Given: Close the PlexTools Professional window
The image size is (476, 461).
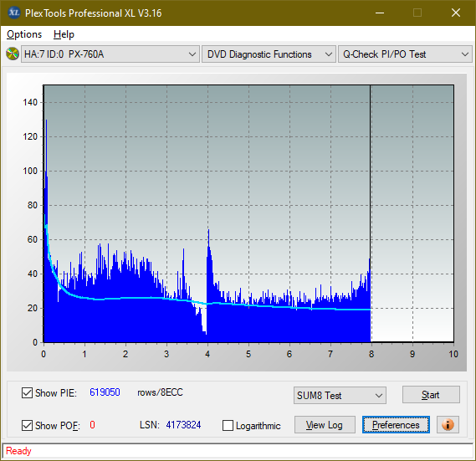Looking at the screenshot, I should click(x=456, y=13).
